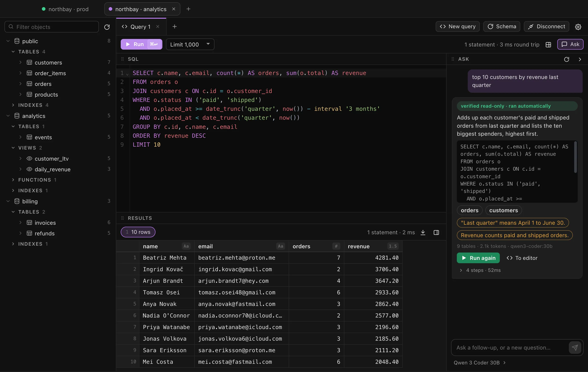Refresh the object tree in sidebar
Viewport: 588px width, 372px height.
107,27
